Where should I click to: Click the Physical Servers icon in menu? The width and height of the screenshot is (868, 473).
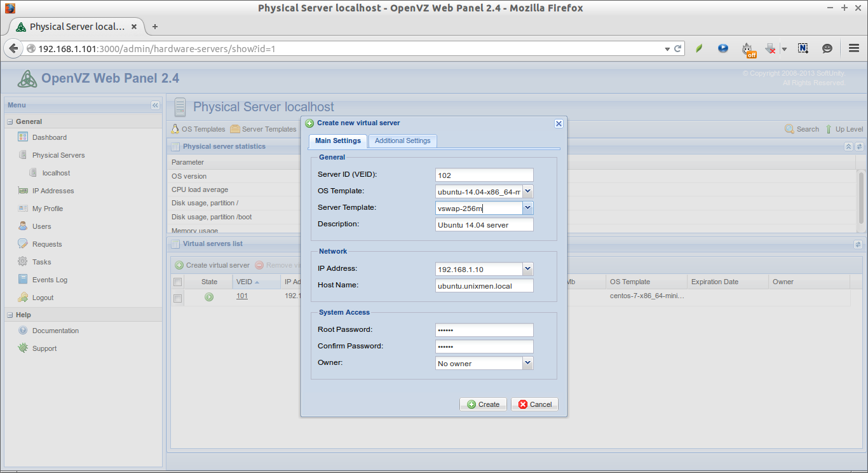(x=23, y=155)
